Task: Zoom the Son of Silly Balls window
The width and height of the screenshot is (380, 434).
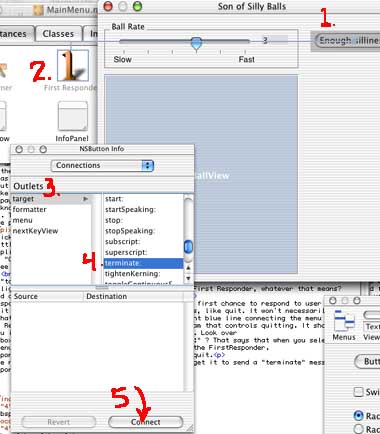Action: tap(137, 6)
